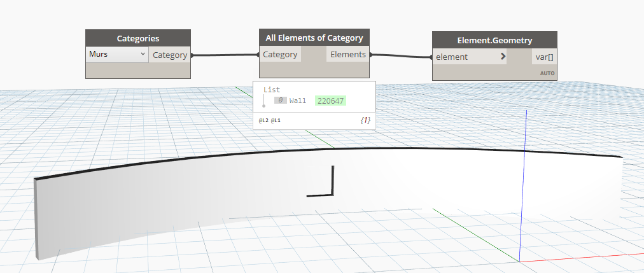This screenshot has width=644, height=273.
Task: Select the Categories node title
Action: click(x=138, y=39)
